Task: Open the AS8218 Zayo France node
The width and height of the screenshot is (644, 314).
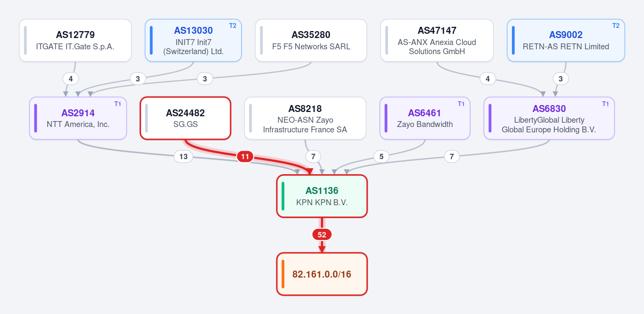Action: (x=305, y=118)
